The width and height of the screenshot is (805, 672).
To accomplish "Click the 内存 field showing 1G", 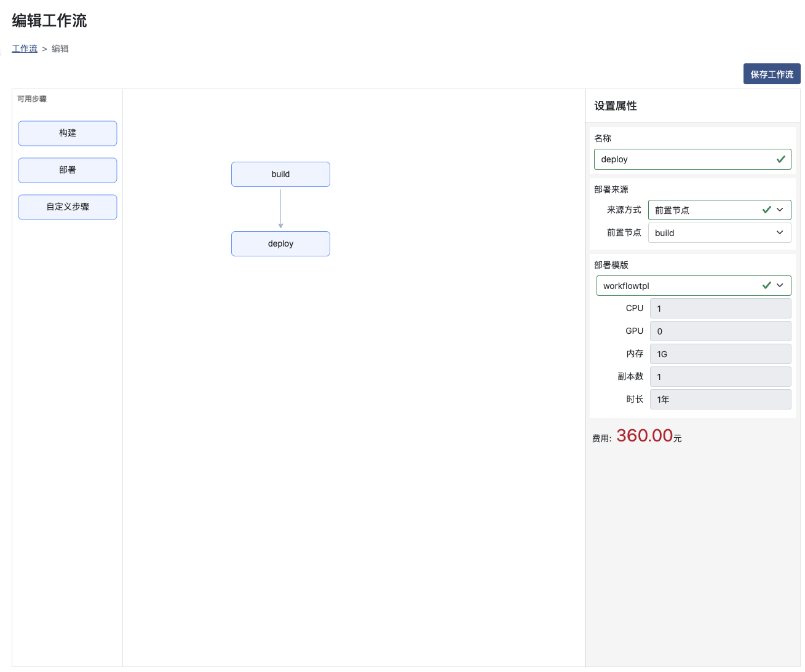I will [720, 354].
